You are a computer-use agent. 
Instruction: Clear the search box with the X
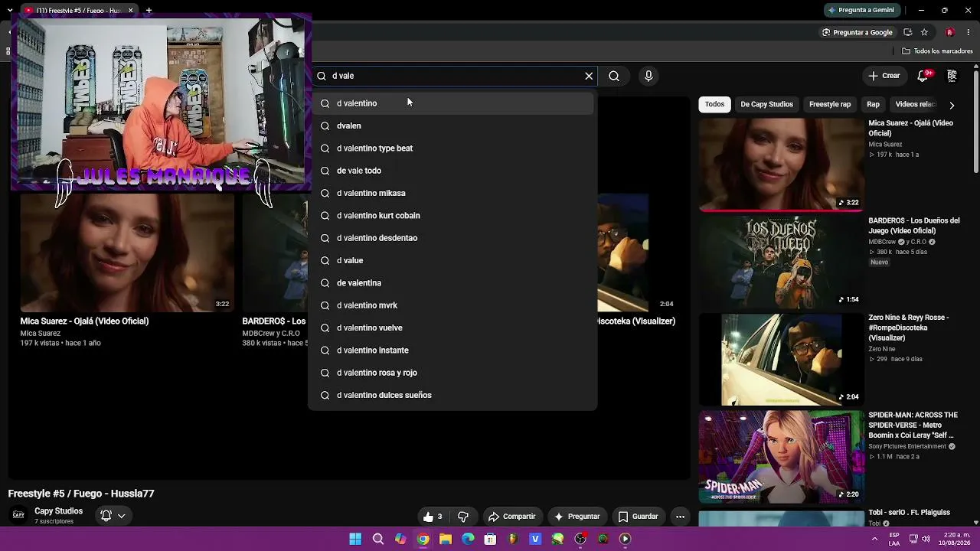(x=589, y=76)
